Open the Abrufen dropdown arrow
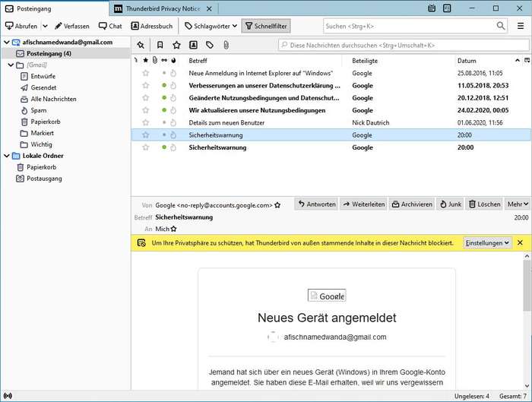 tap(45, 26)
